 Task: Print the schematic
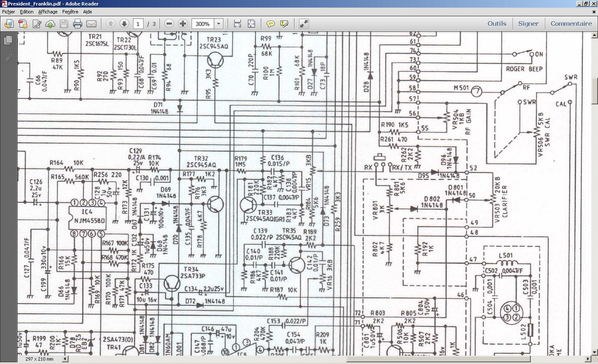(x=77, y=23)
